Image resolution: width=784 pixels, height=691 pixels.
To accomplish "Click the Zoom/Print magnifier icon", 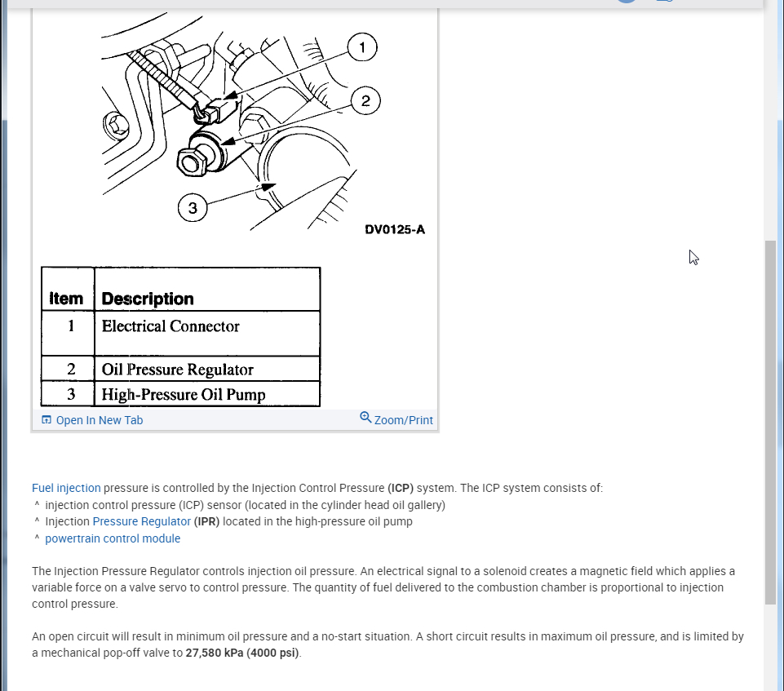I will click(365, 418).
